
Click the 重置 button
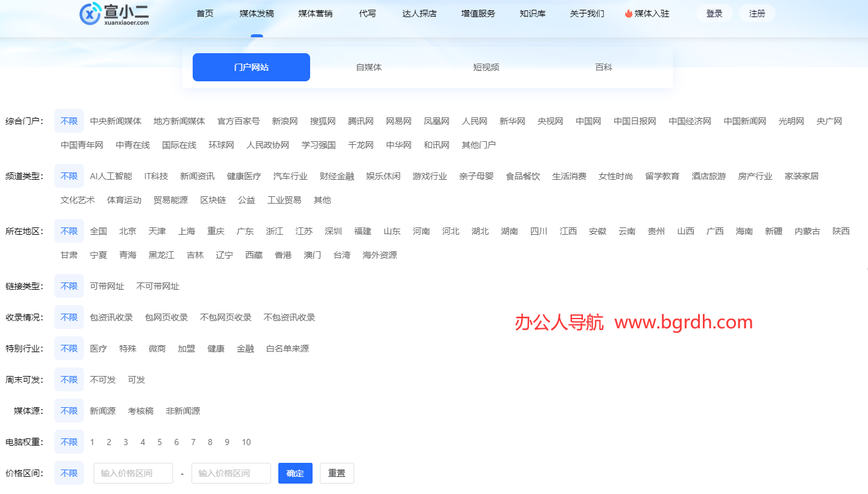point(337,473)
